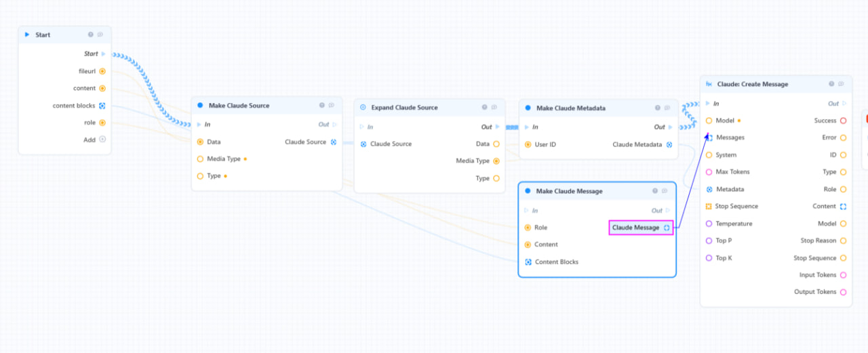Click the help icon on Start node
Screen dimensions: 868x353
[91, 35]
